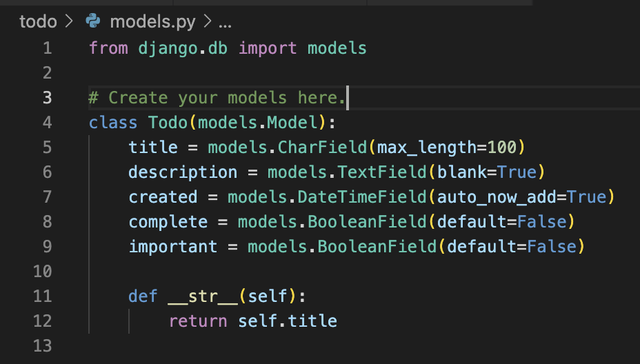The width and height of the screenshot is (640, 364).
Task: Click line number 6 in gutter
Action: [48, 172]
